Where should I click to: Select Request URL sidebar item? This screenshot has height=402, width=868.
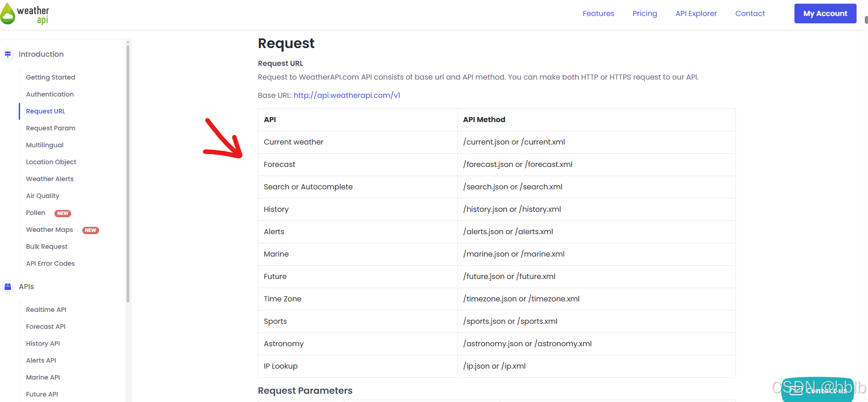point(46,111)
